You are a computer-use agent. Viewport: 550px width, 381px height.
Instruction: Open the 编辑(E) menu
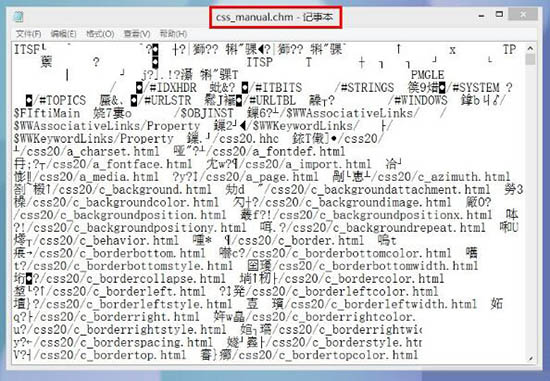pyautogui.click(x=63, y=34)
